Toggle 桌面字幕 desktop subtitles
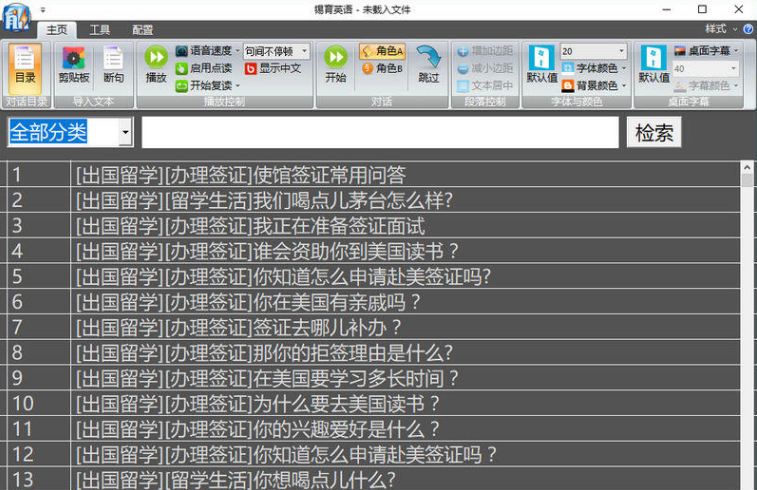The image size is (757, 490). coord(701,51)
